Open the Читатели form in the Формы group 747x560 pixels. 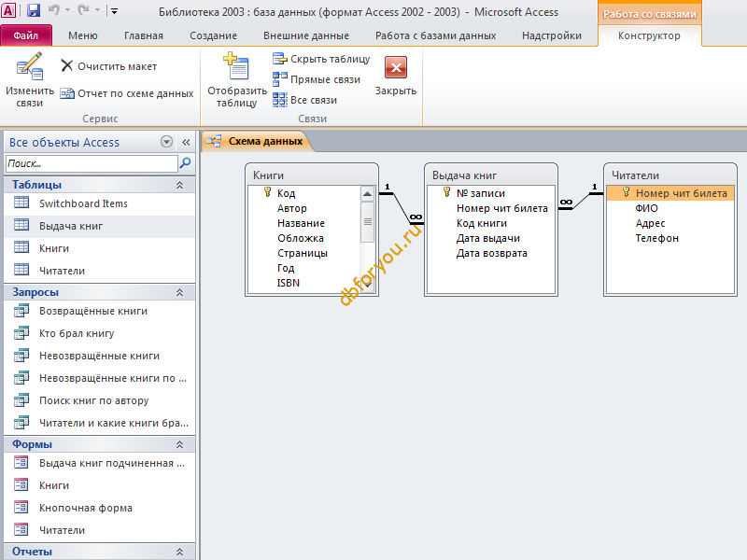click(100, 530)
